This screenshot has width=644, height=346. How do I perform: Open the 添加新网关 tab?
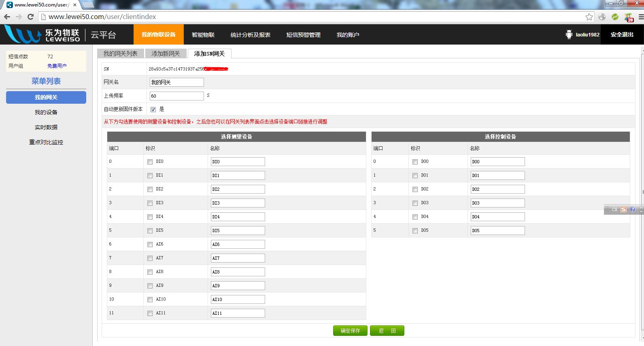click(x=166, y=53)
